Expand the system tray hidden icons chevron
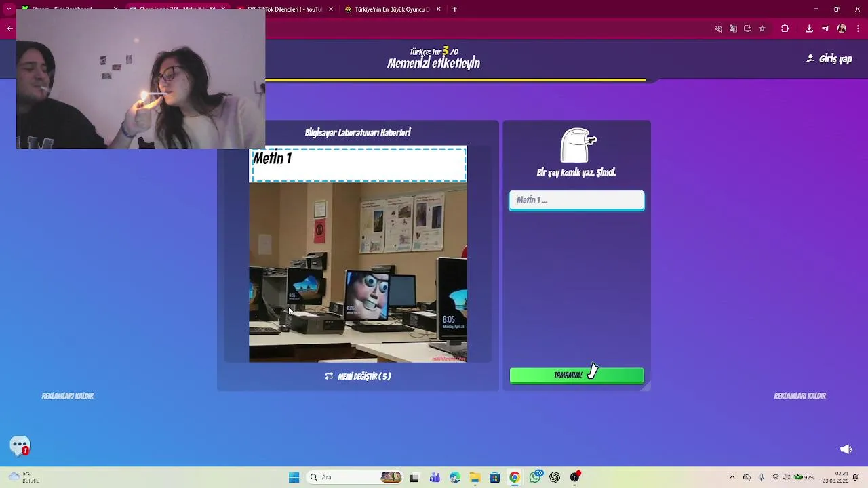 click(x=732, y=477)
